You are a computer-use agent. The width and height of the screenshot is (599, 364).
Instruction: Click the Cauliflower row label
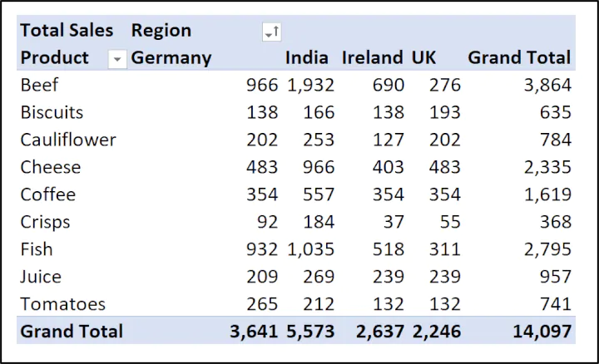tap(68, 140)
